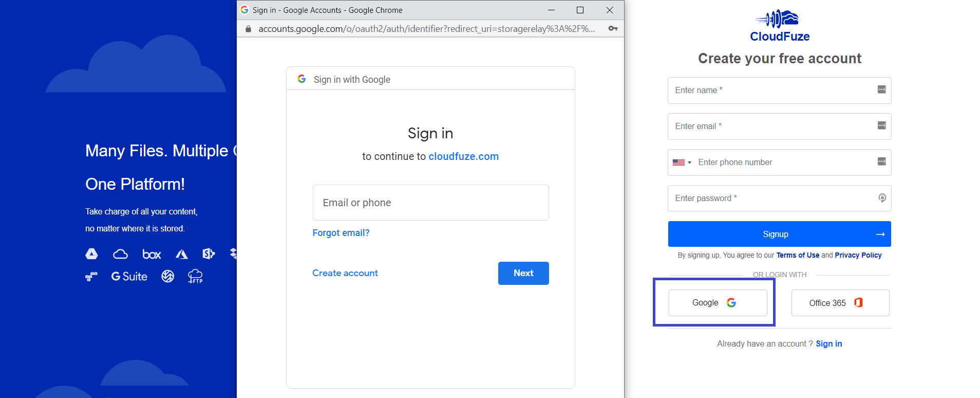Image resolution: width=980 pixels, height=398 pixels.
Task: Open the Forgot email? link
Action: click(x=341, y=233)
